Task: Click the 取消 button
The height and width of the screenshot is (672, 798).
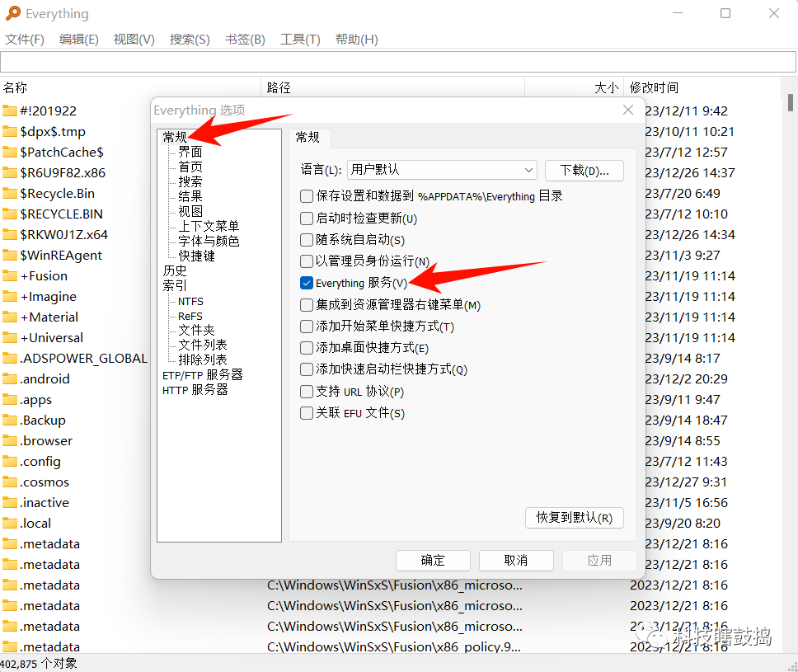Action: coord(516,561)
